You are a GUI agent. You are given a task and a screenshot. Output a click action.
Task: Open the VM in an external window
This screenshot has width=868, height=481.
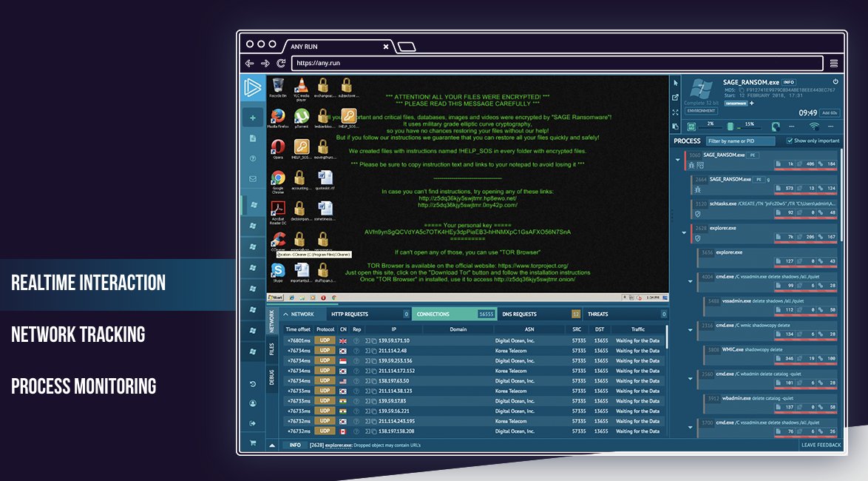point(675,98)
